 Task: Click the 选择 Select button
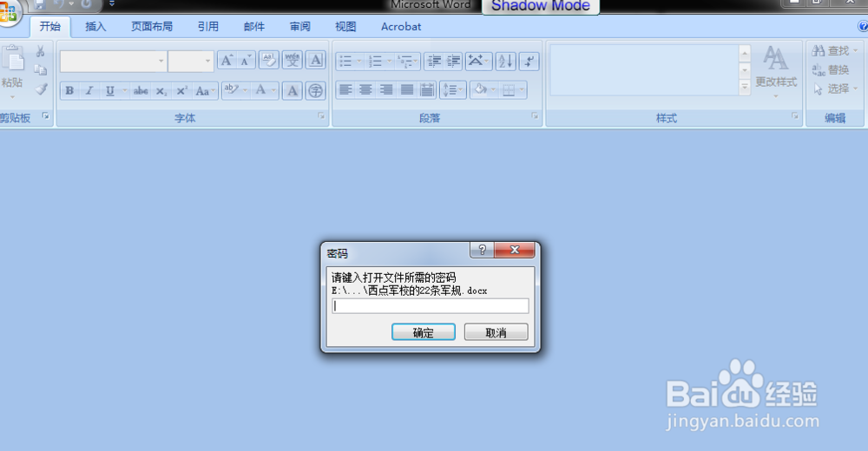[x=835, y=88]
